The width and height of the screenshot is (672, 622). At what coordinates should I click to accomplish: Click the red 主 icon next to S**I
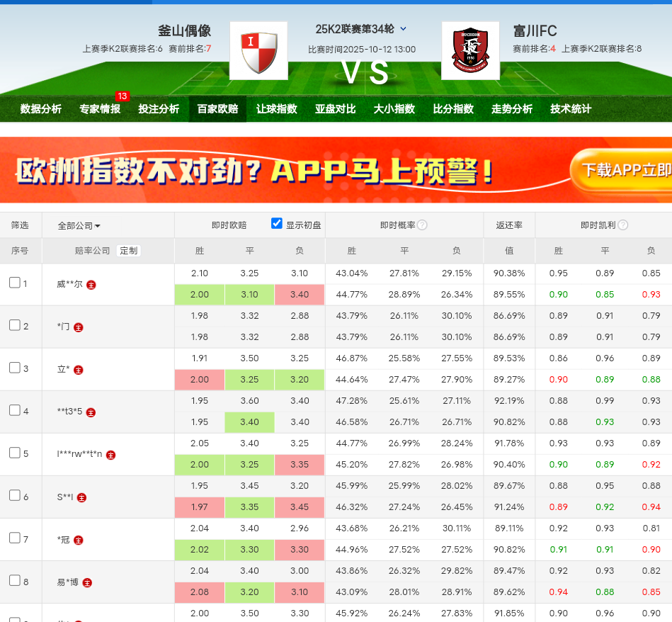[81, 497]
